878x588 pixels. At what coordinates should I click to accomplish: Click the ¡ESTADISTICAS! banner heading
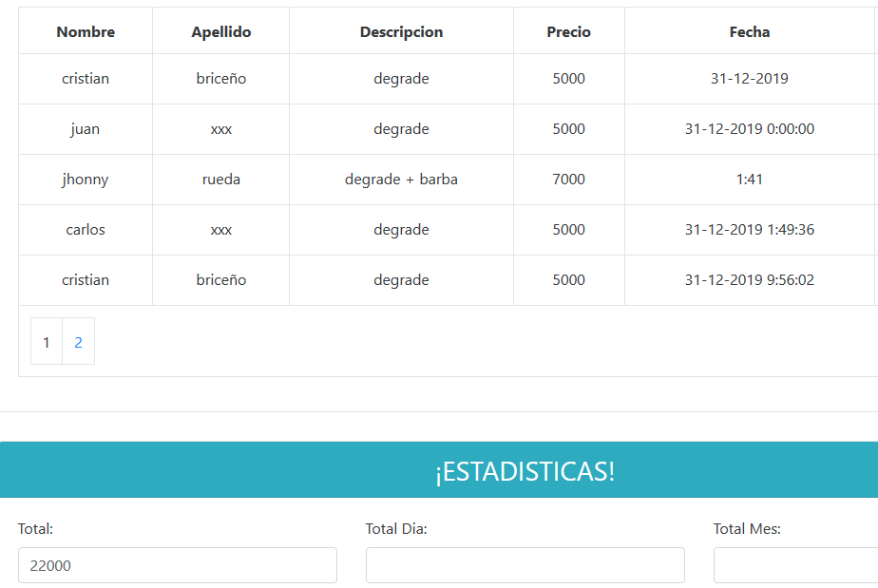click(525, 471)
